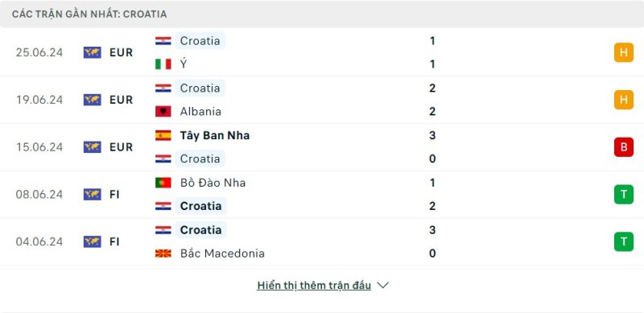Click the FI competition icon on 08.06.24 row

coord(93,194)
